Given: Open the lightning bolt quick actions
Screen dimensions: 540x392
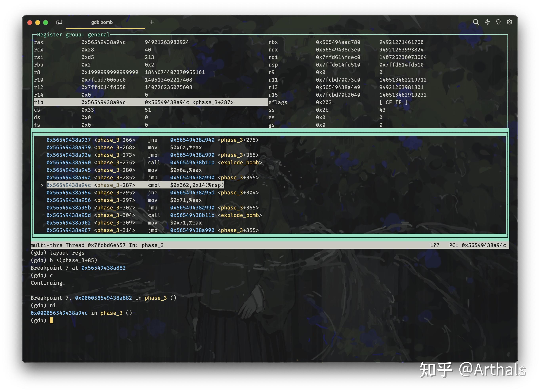Looking at the screenshot, I should click(487, 22).
